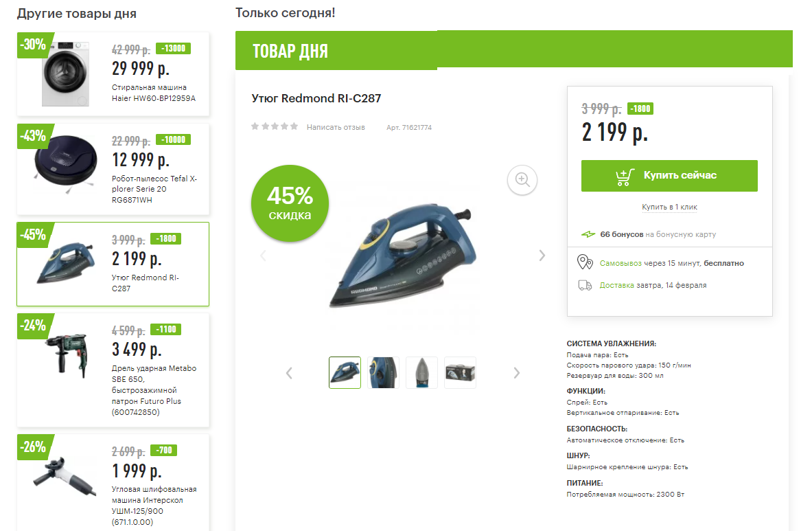Open Написать отзыв link
This screenshot has width=812, height=531.
(x=336, y=127)
